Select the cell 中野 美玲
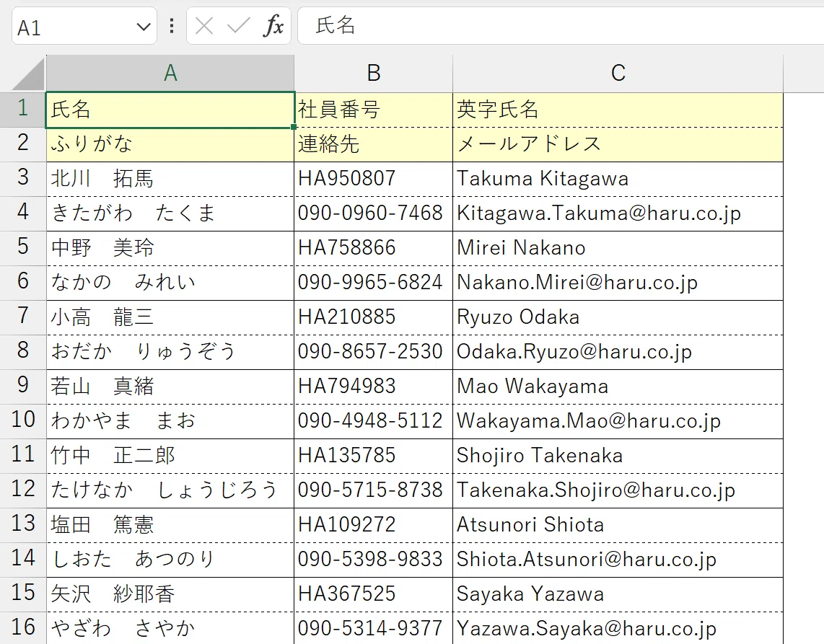This screenshot has height=644, width=824. pyautogui.click(x=170, y=249)
